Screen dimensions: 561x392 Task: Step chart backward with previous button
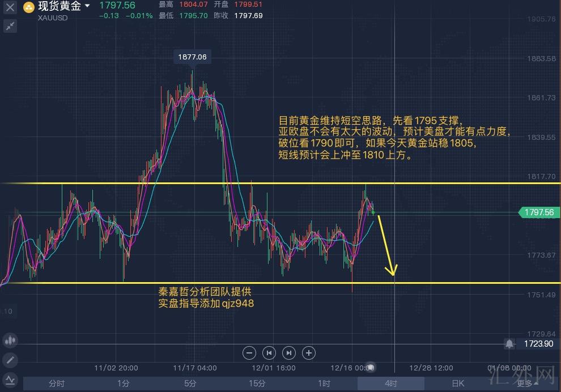pos(269,353)
